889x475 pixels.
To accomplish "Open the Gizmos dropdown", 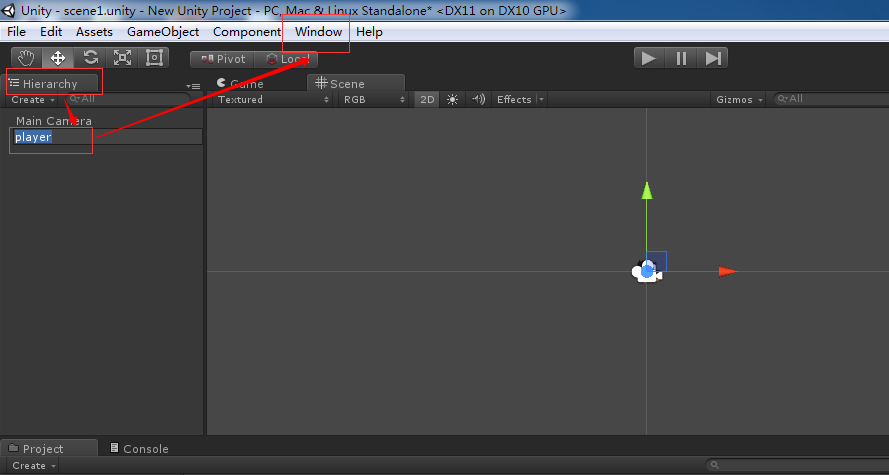I will click(x=739, y=99).
